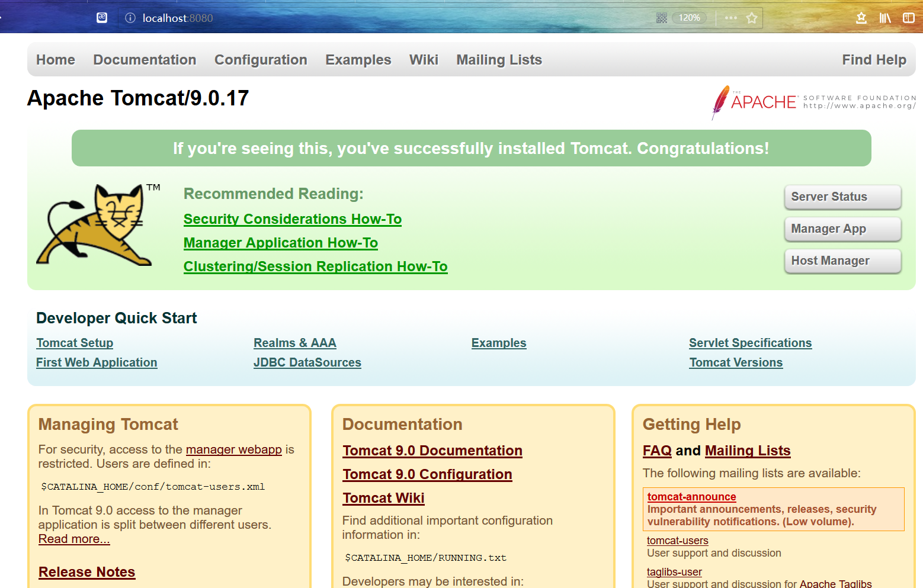This screenshot has width=923, height=588.
Task: Open Configuration in top navigation
Action: point(261,60)
